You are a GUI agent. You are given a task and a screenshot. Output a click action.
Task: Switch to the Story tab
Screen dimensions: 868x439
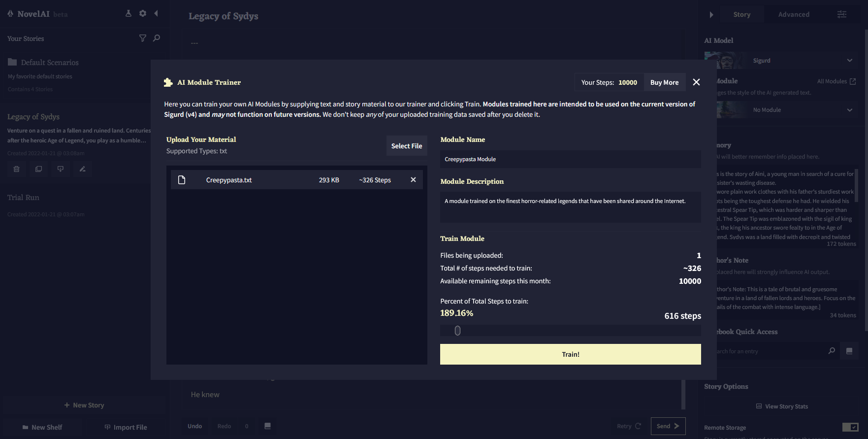[742, 14]
